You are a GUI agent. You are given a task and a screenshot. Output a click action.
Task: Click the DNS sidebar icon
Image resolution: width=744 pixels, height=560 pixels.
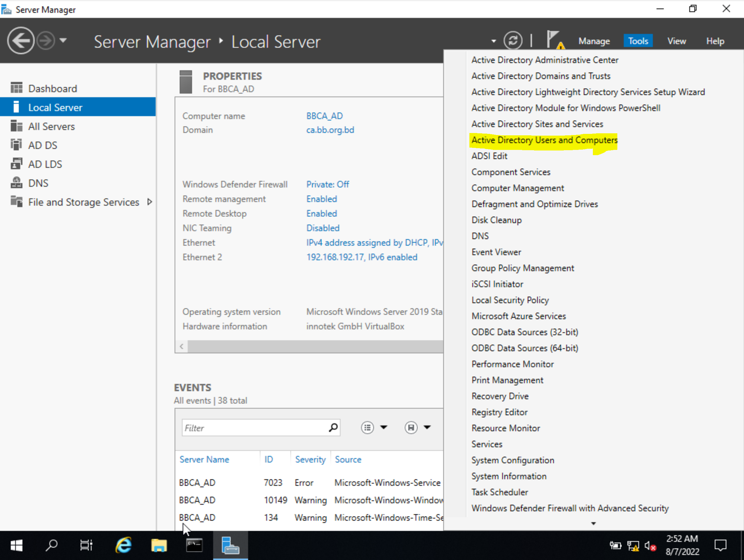(x=16, y=182)
